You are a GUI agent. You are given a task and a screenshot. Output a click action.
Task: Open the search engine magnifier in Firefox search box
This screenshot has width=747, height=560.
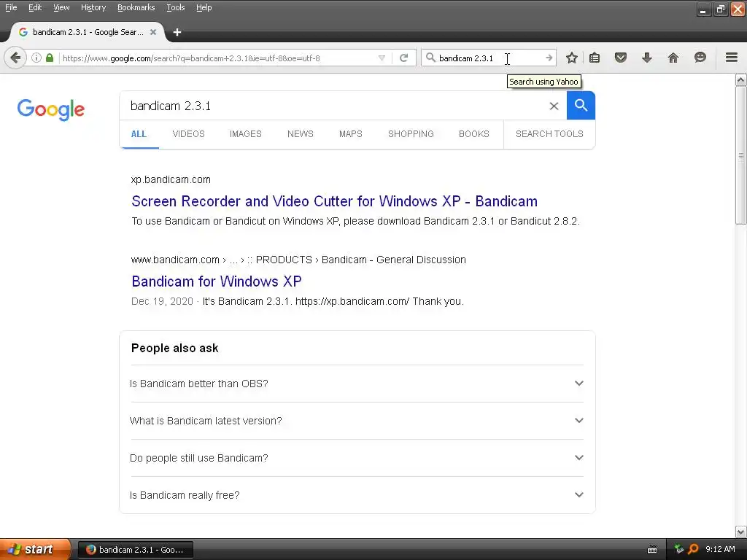(x=430, y=58)
